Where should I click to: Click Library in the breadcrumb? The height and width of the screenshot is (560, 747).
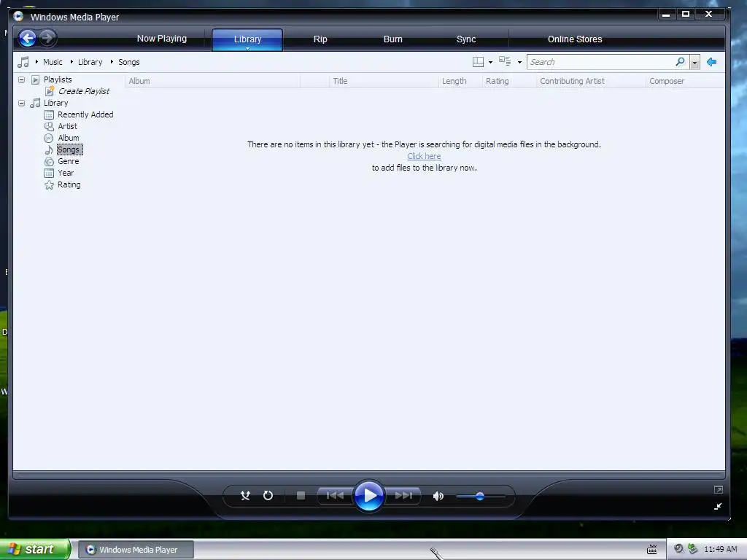[x=90, y=62]
